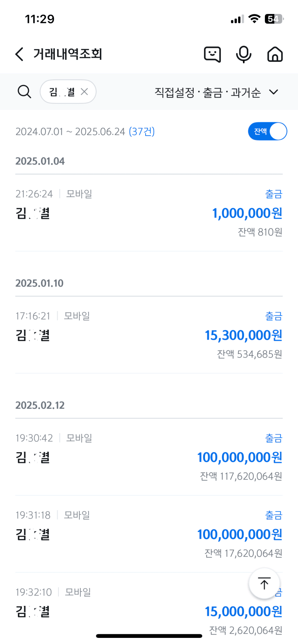
Task: Tap the 거래내역조회 page title
Action: pyautogui.click(x=68, y=54)
